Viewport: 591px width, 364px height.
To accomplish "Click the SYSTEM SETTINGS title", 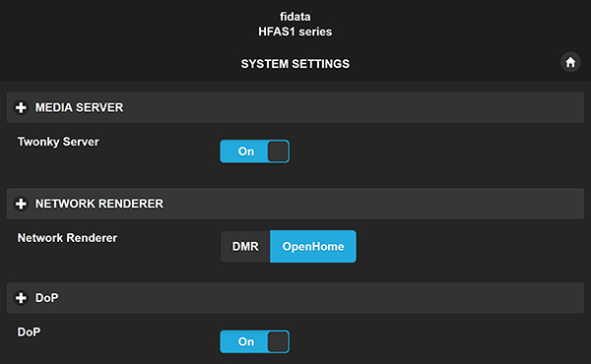I will click(x=295, y=64).
